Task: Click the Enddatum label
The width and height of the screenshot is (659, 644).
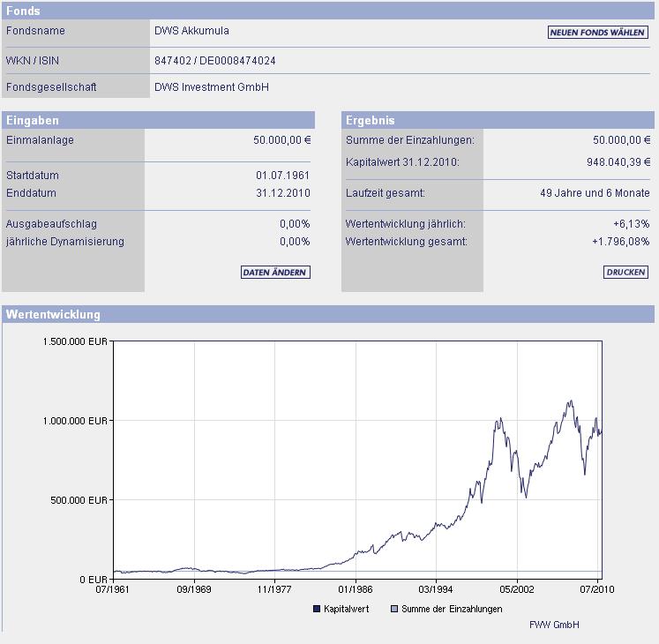Action: click(31, 193)
